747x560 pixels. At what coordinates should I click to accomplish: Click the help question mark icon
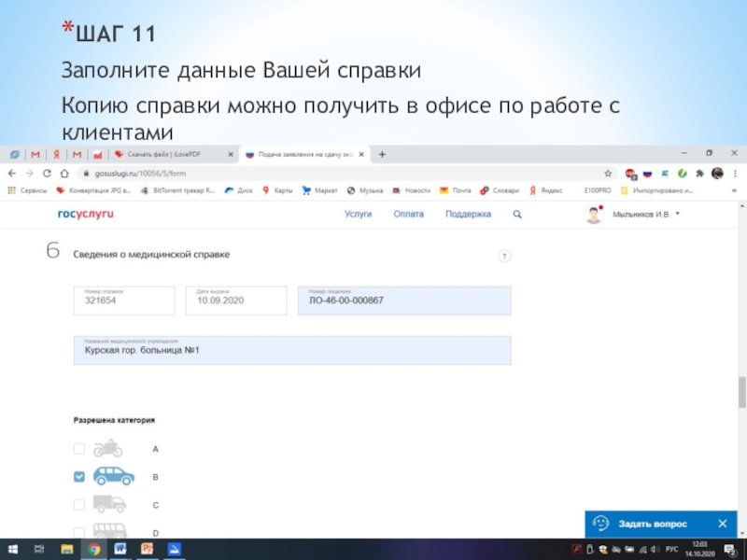pyautogui.click(x=504, y=256)
